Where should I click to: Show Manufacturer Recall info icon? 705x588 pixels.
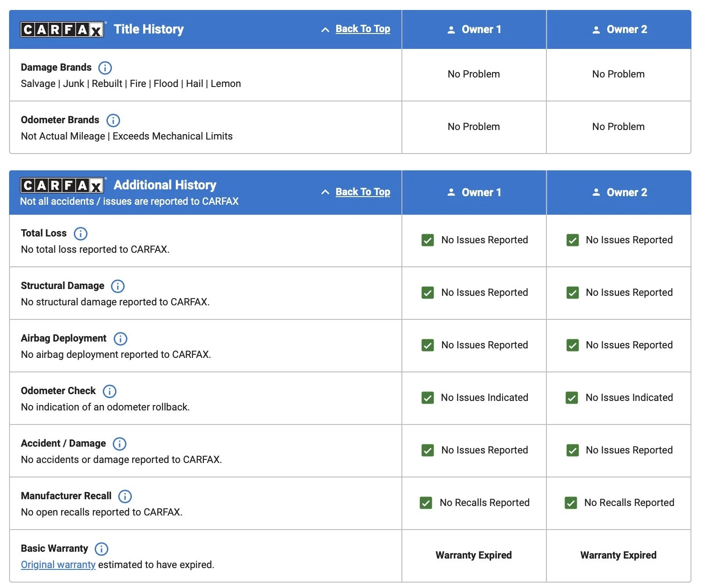125,496
